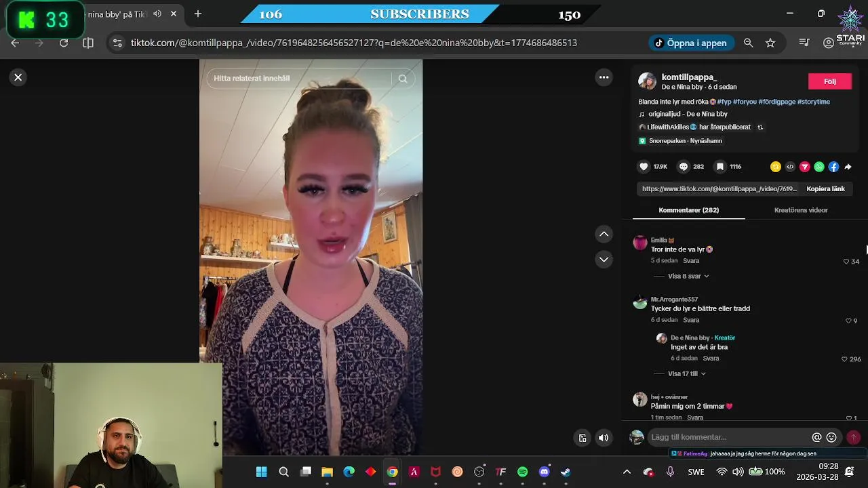The width and height of the screenshot is (868, 488).
Task: Click the search icon in related content box
Action: coord(403,79)
